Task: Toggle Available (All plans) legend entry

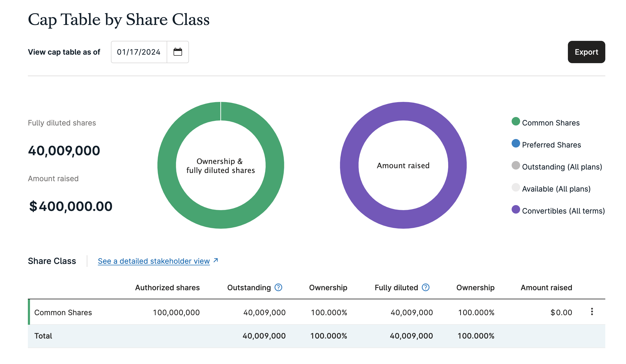Action: coord(556,189)
